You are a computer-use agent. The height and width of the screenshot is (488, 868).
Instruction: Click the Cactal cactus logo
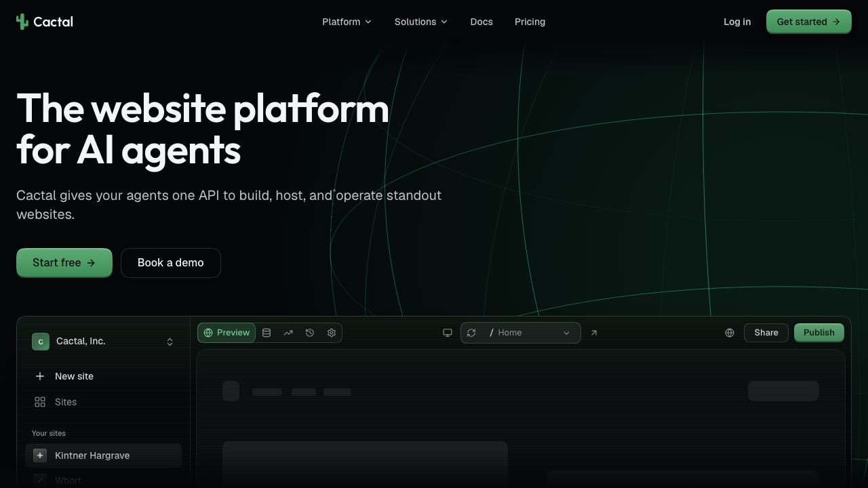click(x=22, y=22)
